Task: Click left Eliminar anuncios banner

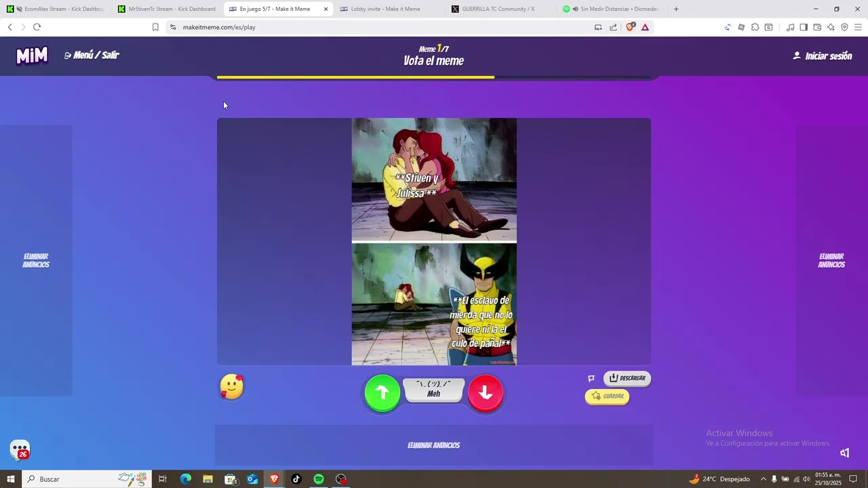Action: (x=36, y=261)
